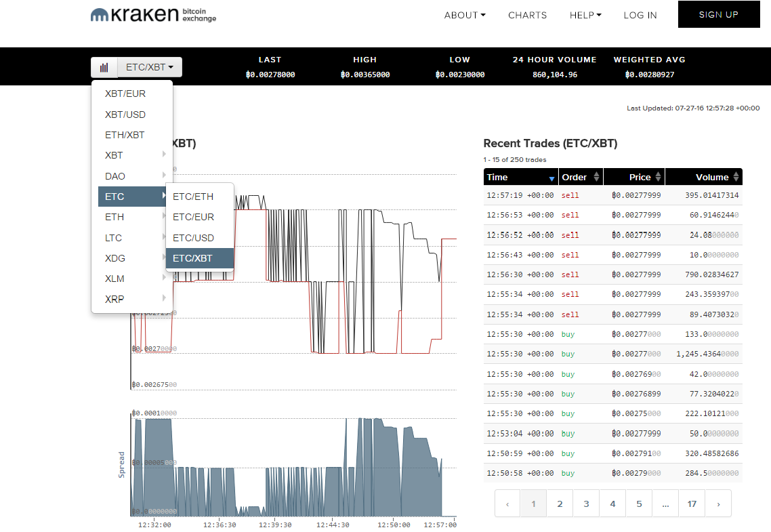This screenshot has height=532, width=771.
Task: Go to previous trades page arrow
Action: tap(507, 504)
